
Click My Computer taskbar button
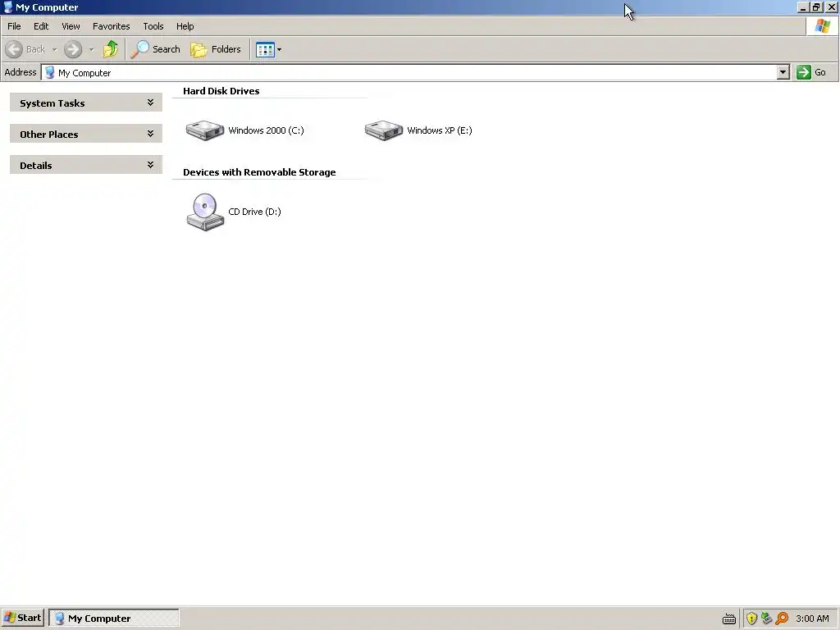pyautogui.click(x=113, y=619)
